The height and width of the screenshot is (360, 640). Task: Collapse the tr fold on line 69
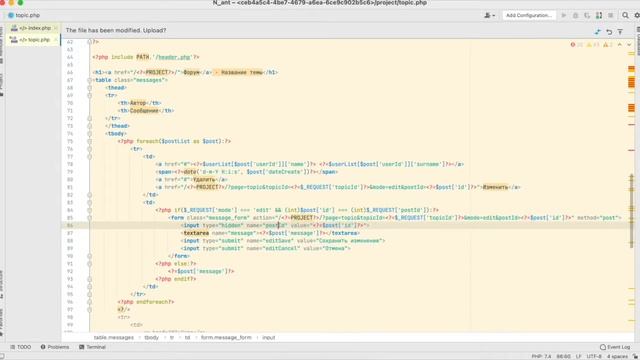(x=89, y=96)
